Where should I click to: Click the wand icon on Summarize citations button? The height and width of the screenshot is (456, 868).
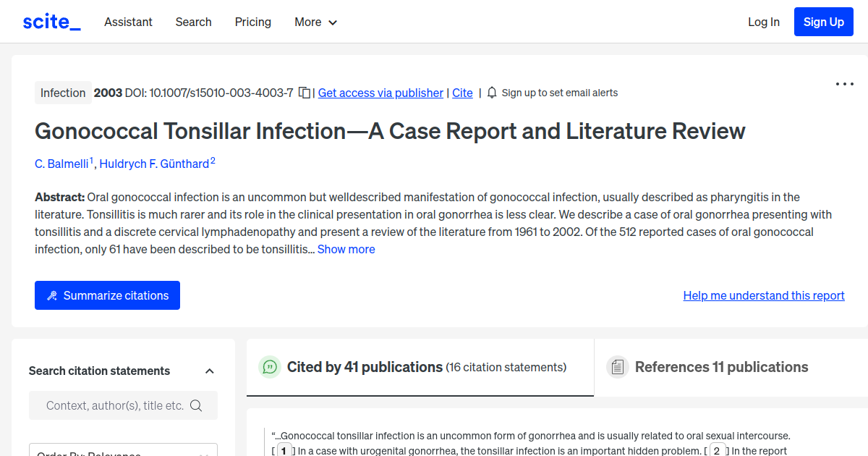(51, 295)
